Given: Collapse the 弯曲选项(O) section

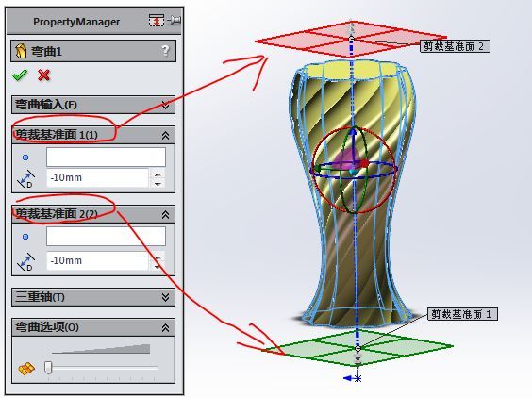Looking at the screenshot, I should click(165, 328).
